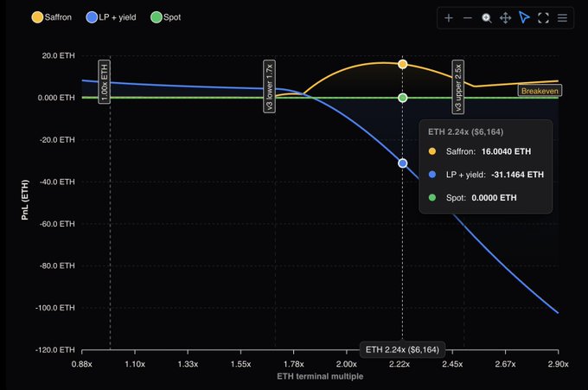This screenshot has width=588, height=390.
Task: Click the v3 upper 2.5x marker label
Action: point(458,86)
